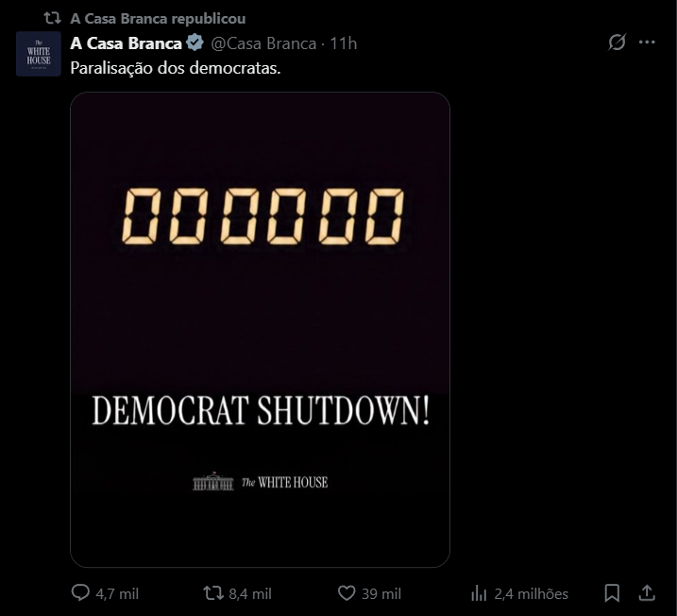Bookmark this White House post
Screen dimensions: 677x616
tap(612, 593)
